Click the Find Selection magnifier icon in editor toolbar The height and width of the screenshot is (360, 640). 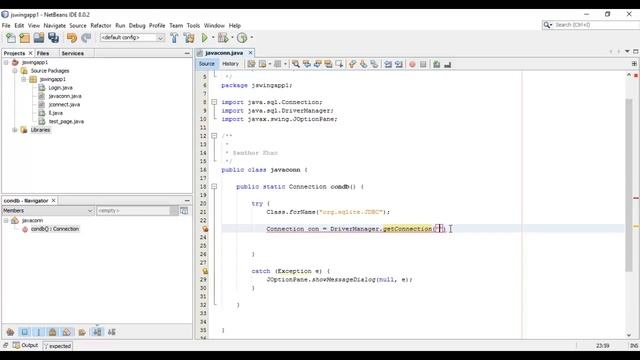tap(296, 64)
